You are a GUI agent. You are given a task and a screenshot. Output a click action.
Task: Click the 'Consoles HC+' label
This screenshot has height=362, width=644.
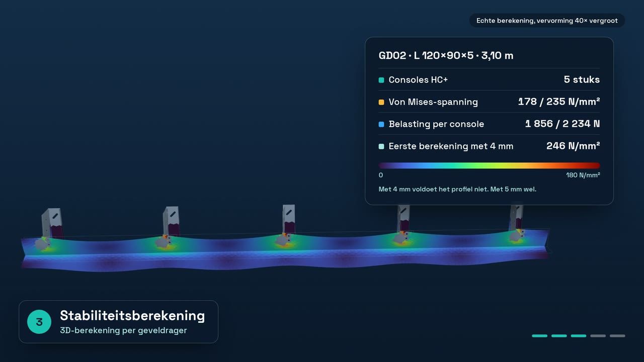click(418, 80)
